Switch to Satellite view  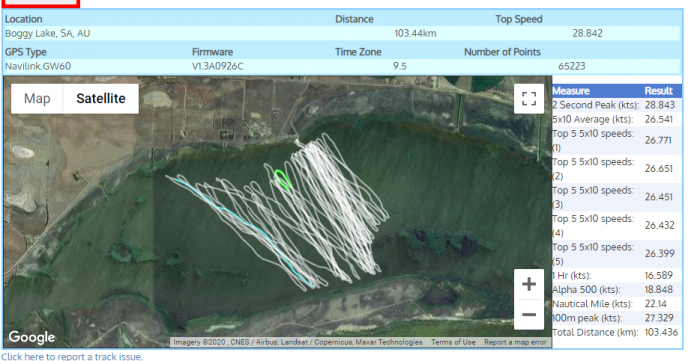click(101, 99)
